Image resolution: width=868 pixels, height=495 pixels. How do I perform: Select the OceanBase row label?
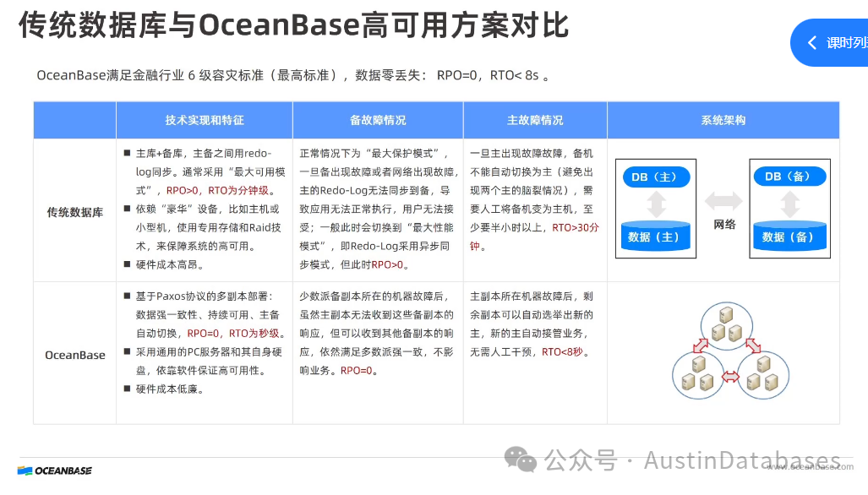coord(74,355)
